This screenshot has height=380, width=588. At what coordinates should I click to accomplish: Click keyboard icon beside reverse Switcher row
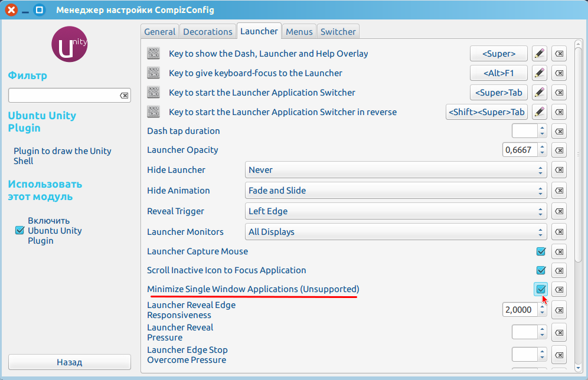153,112
